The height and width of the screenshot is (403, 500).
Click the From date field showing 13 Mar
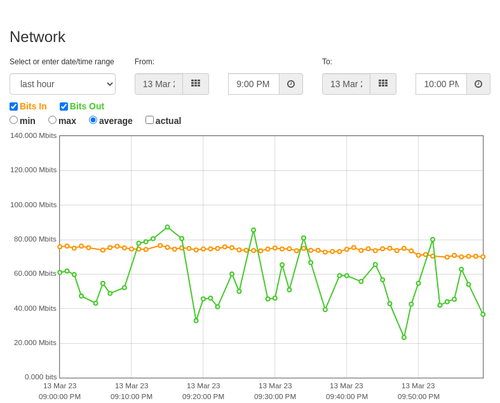coord(159,84)
